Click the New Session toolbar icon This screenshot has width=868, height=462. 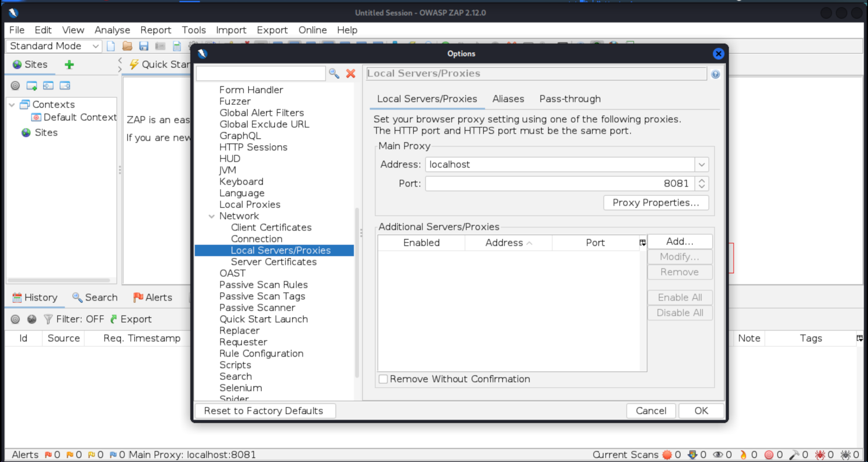click(111, 46)
